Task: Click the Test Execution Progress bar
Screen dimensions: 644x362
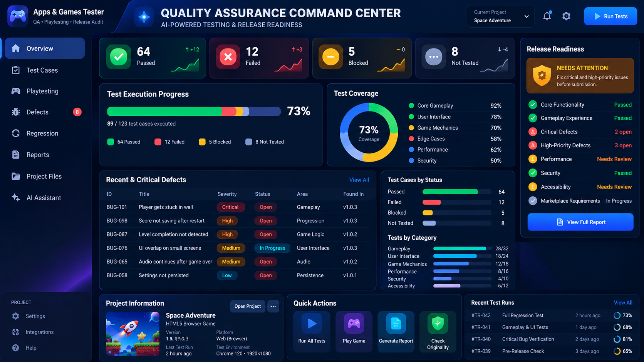Action: point(194,112)
